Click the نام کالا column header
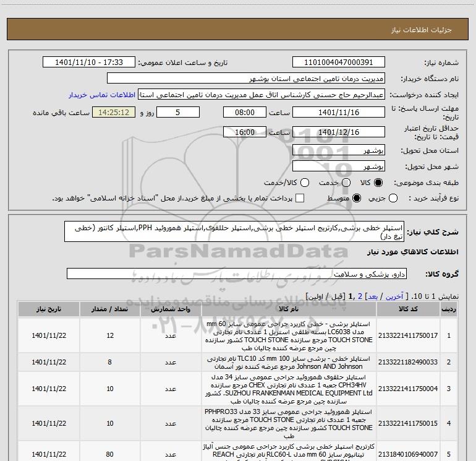 (x=289, y=309)
